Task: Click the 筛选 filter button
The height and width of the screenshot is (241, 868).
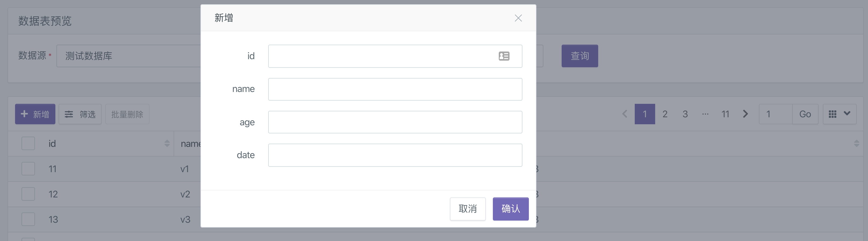Action: 80,114
